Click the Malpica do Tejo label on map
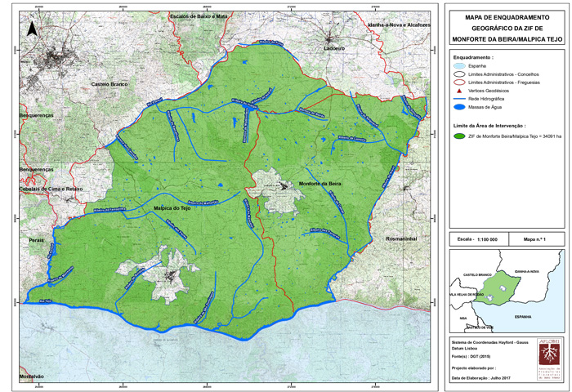 pyautogui.click(x=172, y=209)
